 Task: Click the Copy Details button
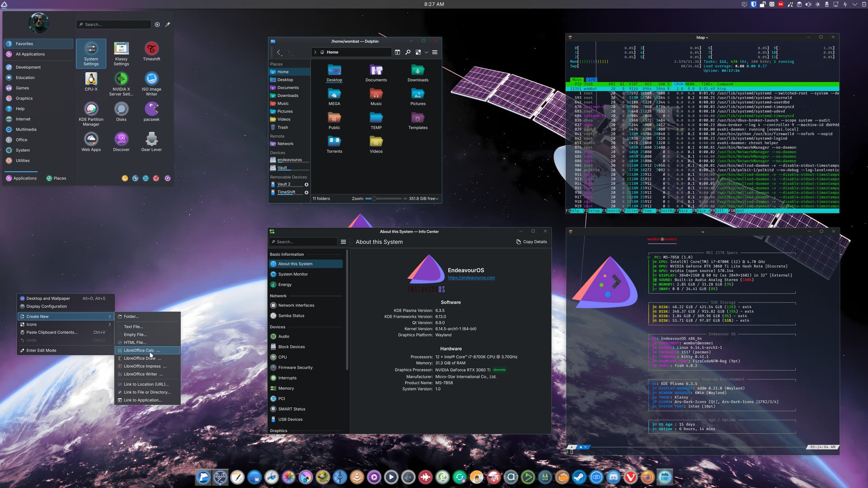click(x=532, y=242)
